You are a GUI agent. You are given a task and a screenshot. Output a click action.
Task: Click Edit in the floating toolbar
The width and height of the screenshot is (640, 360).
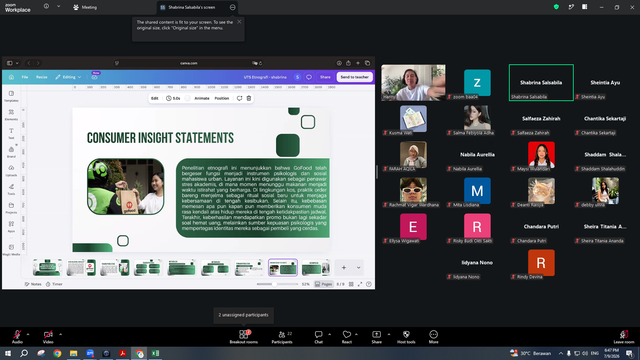(x=155, y=98)
